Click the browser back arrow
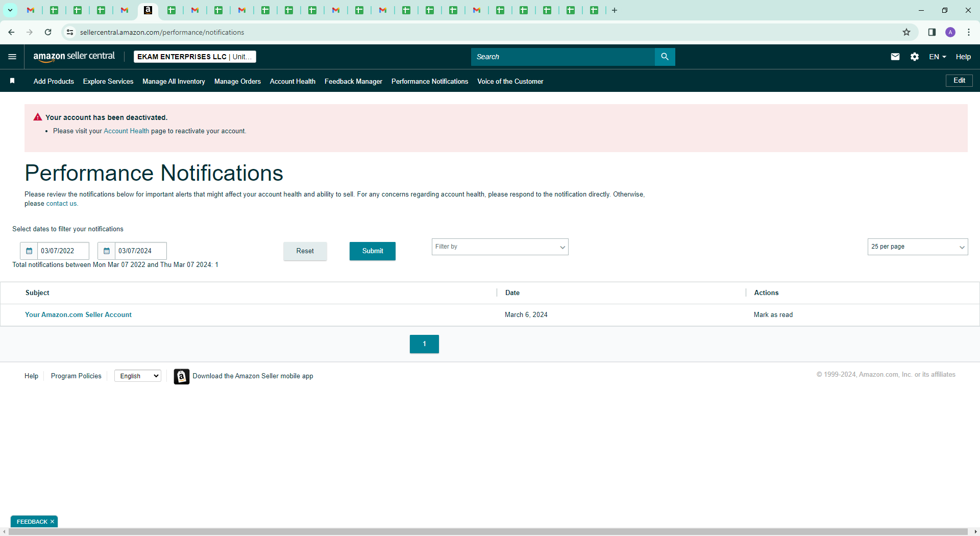 tap(11, 32)
